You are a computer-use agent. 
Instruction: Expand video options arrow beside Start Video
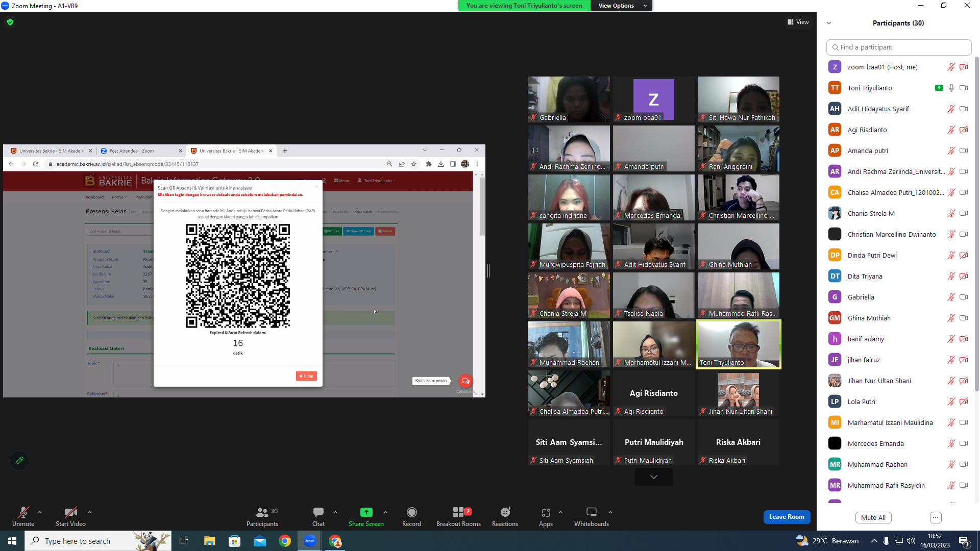tap(90, 512)
